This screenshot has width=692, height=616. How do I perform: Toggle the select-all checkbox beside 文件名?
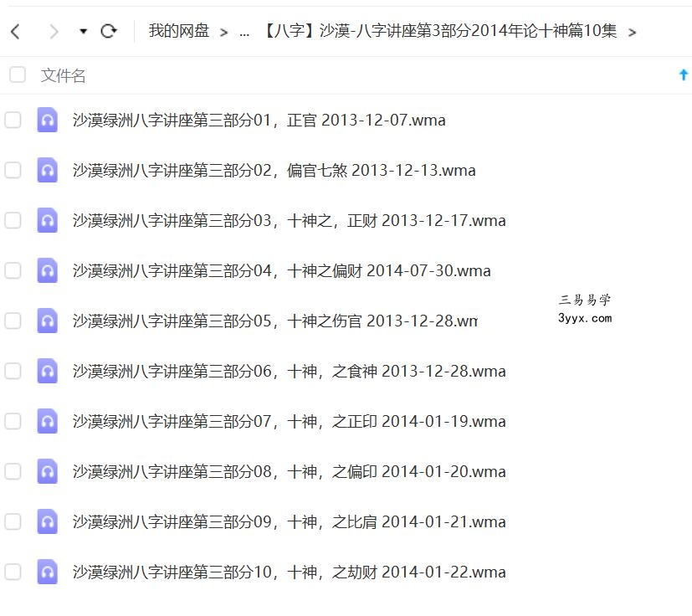(x=18, y=74)
